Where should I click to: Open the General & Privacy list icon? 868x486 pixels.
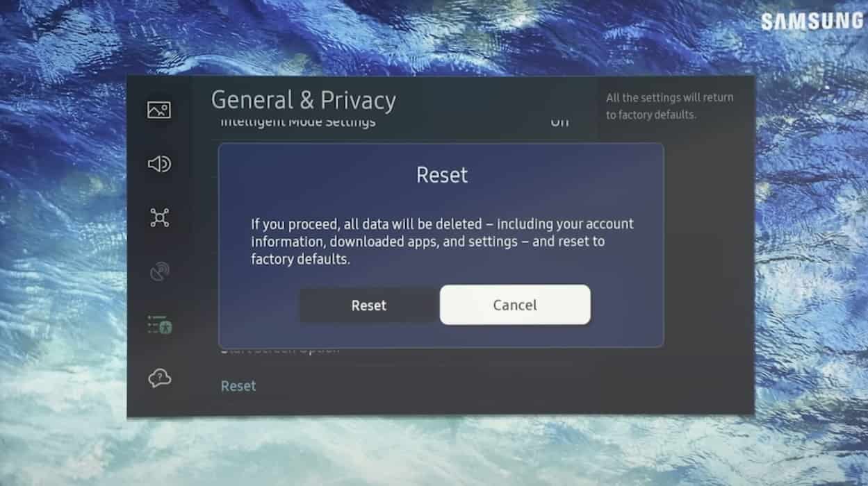[159, 325]
